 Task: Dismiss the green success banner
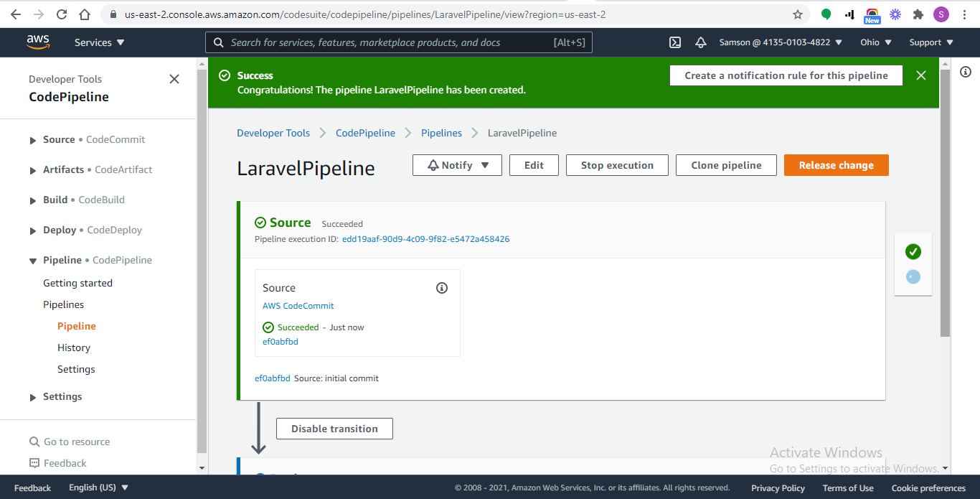click(921, 75)
